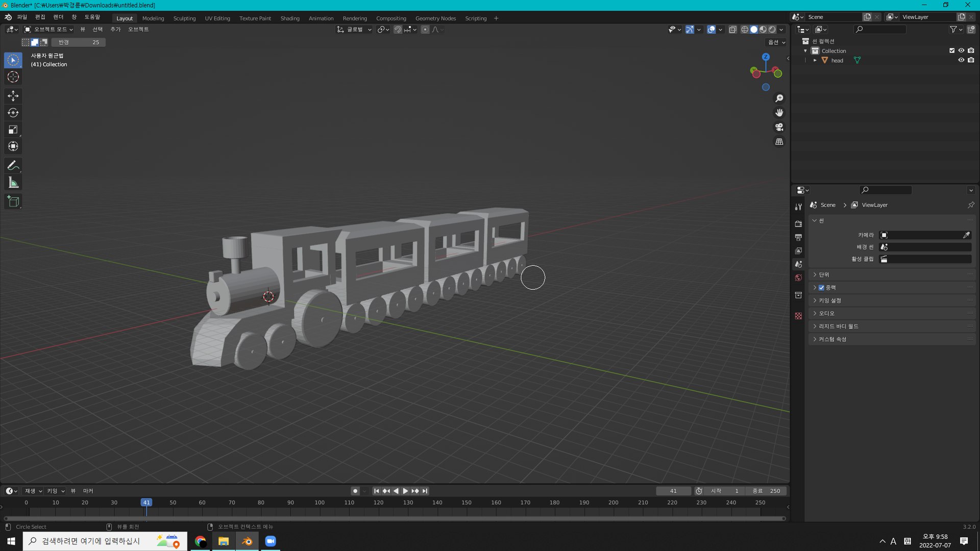Disable head object in renders camera icon
This screenshot has width=980, height=551.
coord(971,60)
